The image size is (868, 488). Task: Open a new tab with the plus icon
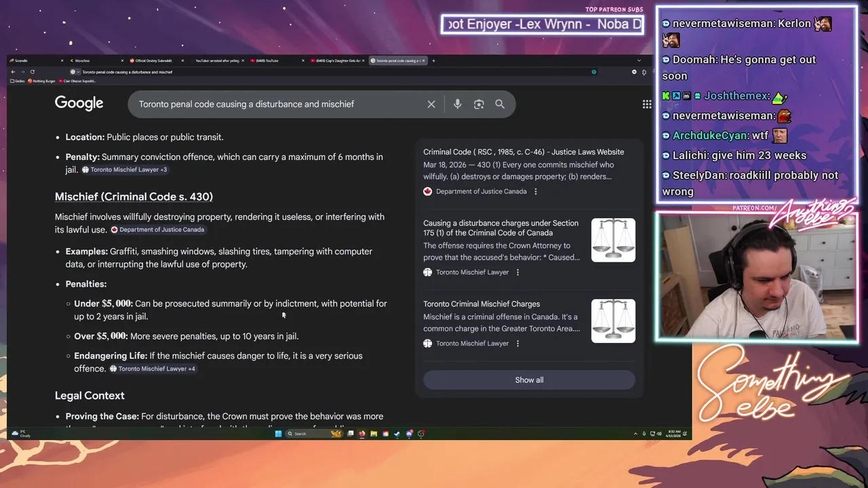coord(434,60)
